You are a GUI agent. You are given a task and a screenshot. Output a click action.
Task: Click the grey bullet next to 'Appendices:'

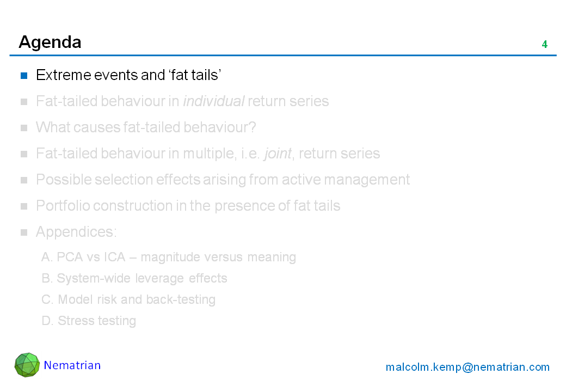tap(24, 232)
